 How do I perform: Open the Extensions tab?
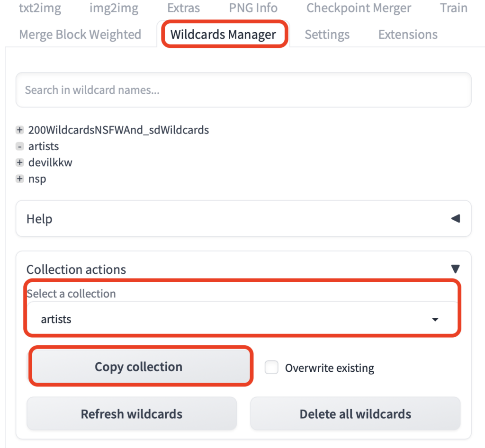tap(408, 35)
